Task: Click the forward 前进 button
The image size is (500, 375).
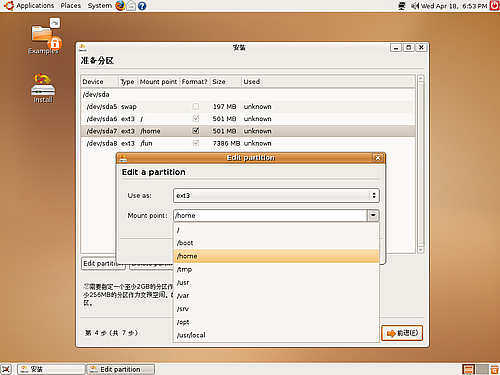Action: [x=402, y=333]
